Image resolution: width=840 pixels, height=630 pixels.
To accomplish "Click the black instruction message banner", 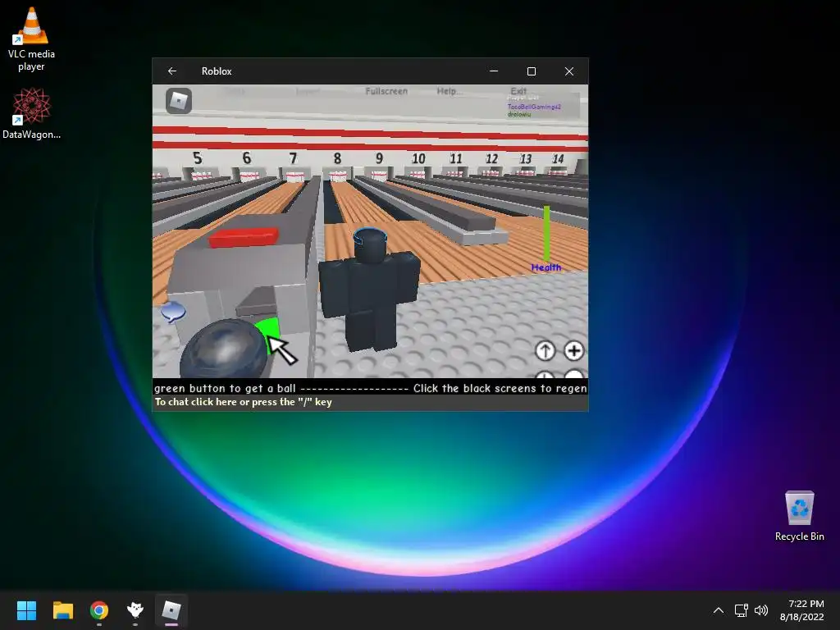I will coord(370,388).
